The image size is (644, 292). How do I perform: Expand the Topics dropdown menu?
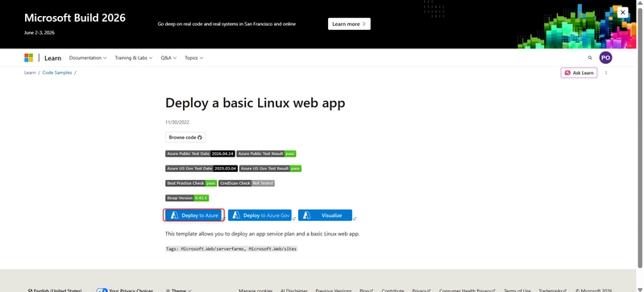(x=194, y=58)
